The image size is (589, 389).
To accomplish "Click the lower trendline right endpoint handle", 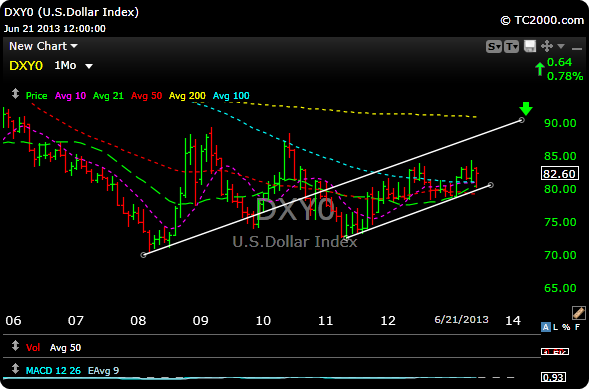I will (x=491, y=185).
